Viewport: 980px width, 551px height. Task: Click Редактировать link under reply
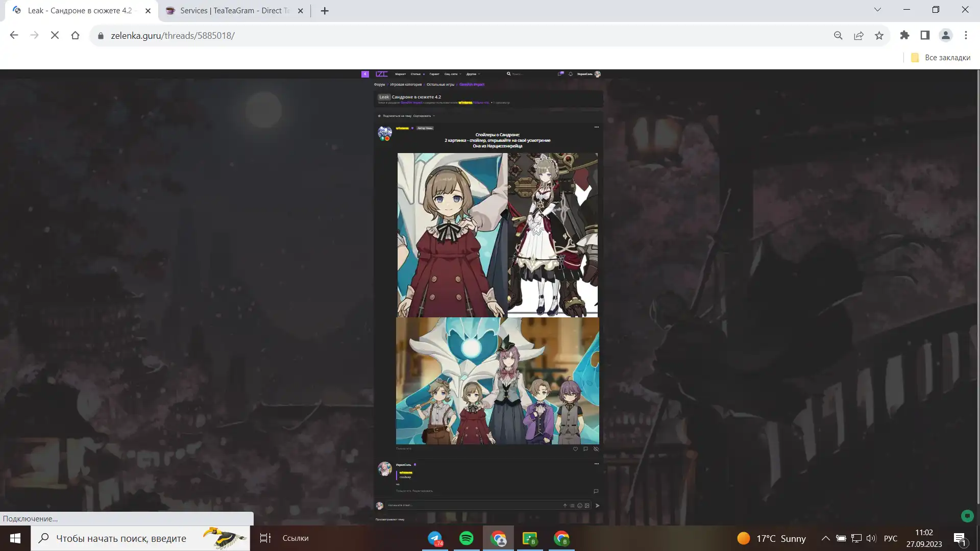coord(423,491)
